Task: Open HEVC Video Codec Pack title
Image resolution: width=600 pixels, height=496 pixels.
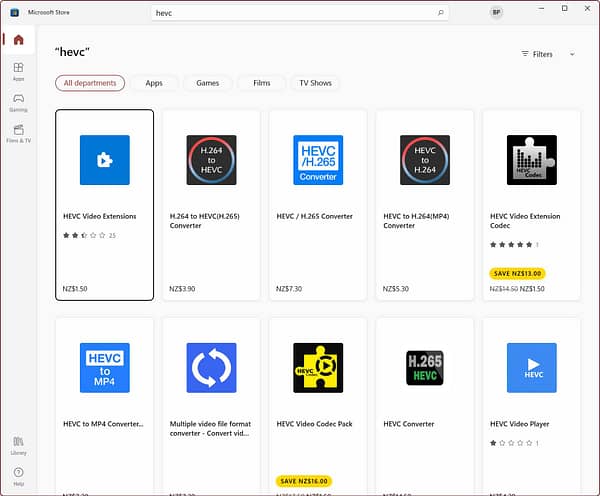Action: pyautogui.click(x=314, y=424)
